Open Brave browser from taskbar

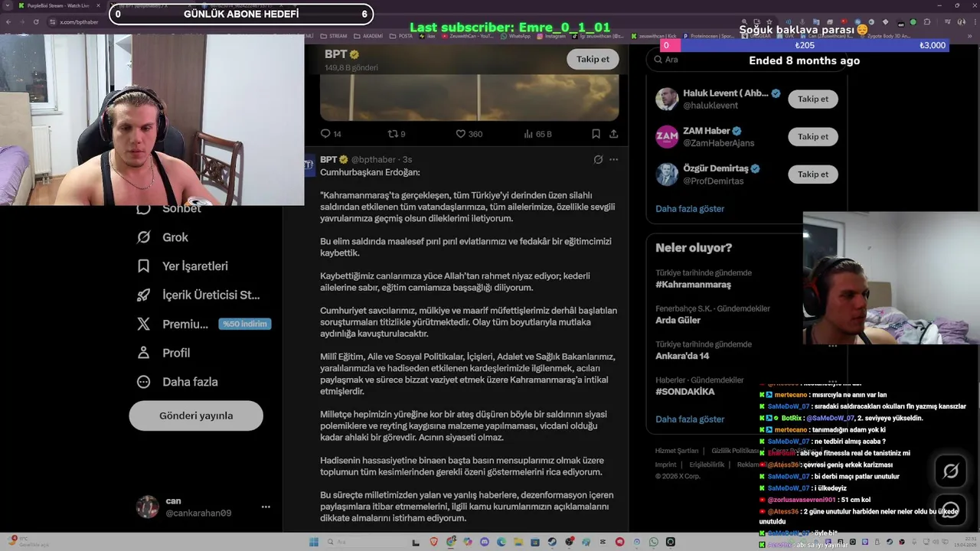click(433, 542)
